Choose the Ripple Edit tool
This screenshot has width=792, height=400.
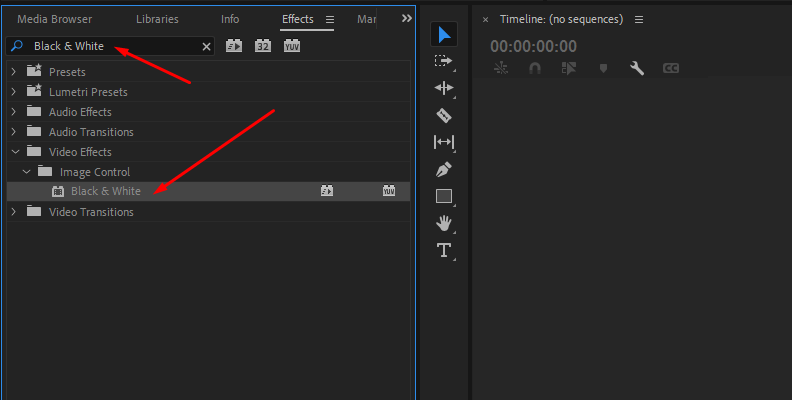pyautogui.click(x=444, y=89)
